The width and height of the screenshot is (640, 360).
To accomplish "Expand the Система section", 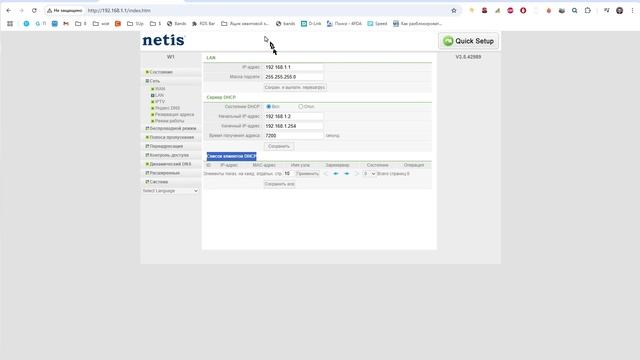I will click(x=157, y=182).
